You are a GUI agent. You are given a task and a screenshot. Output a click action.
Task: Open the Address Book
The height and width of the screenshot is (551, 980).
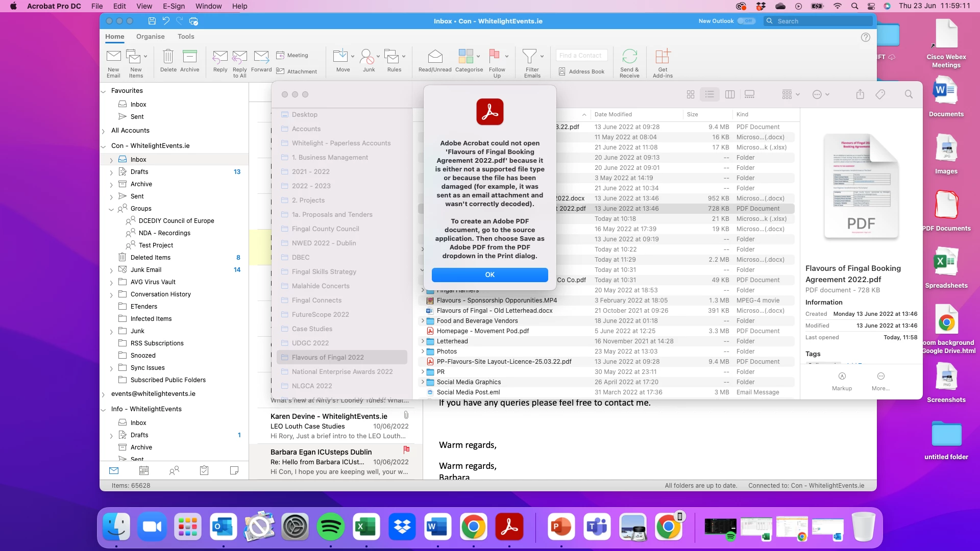(x=581, y=71)
